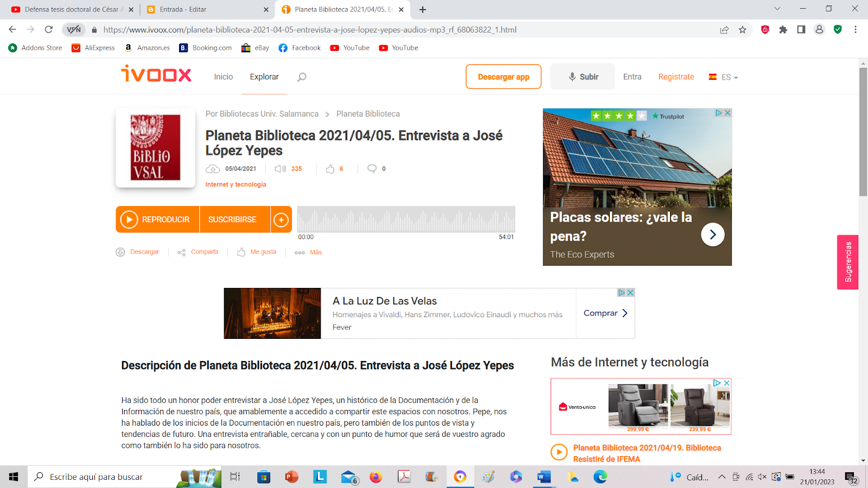
Task: Open the browser extensions puzzle icon
Action: (x=783, y=30)
